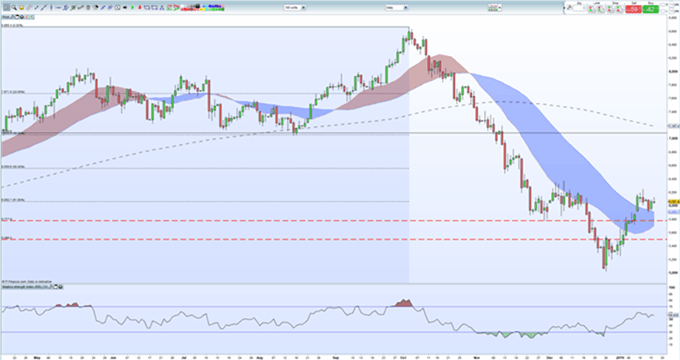Toggle the upper checkbox right of Buy button
This screenshot has width=680, height=360.
tap(663, 5)
